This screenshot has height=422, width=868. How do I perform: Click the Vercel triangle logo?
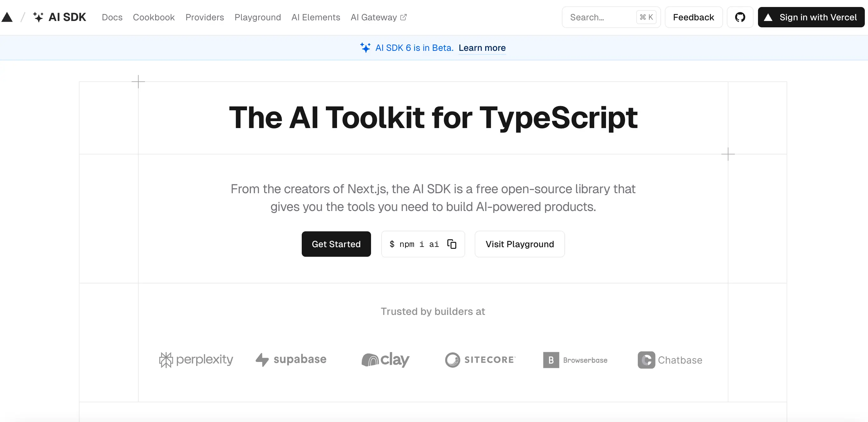click(7, 17)
